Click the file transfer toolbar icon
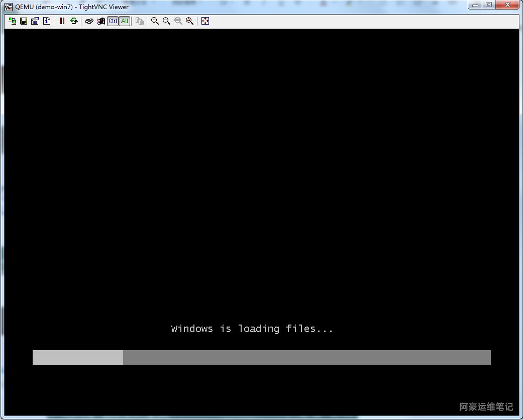The image size is (523, 420). [x=140, y=21]
